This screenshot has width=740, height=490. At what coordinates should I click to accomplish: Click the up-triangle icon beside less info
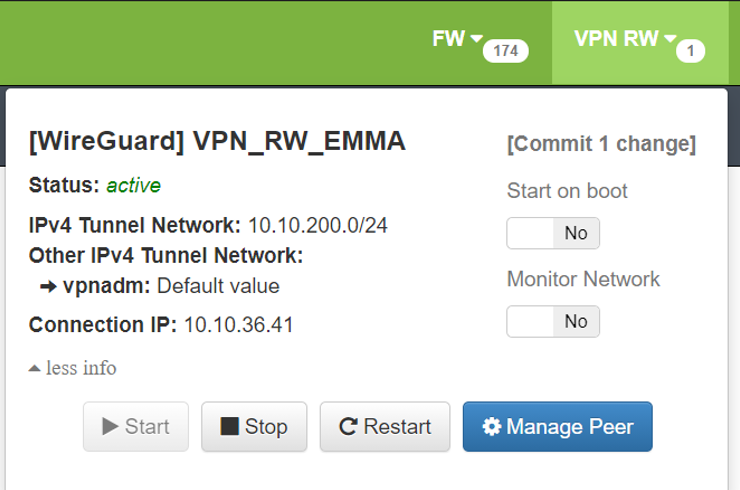point(35,368)
